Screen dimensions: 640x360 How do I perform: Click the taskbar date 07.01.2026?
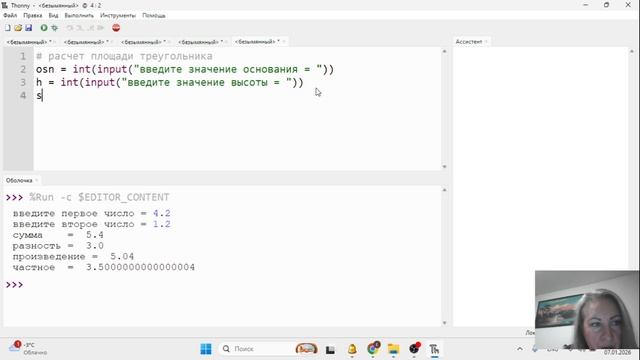tap(617, 352)
